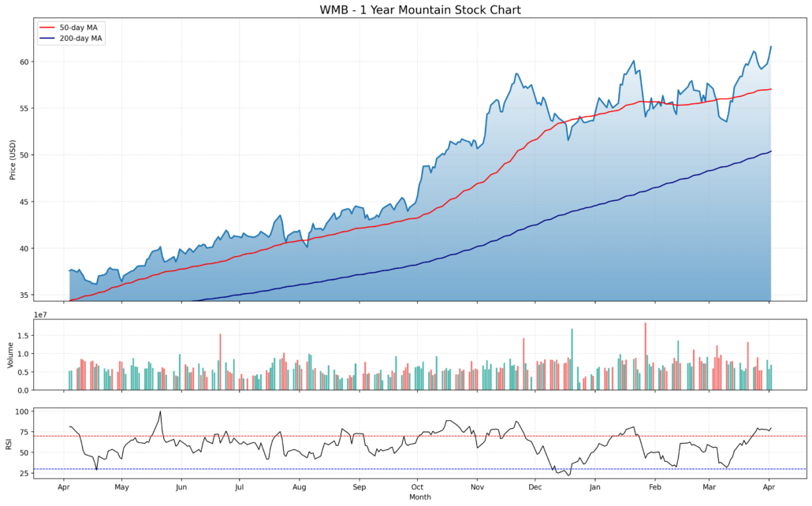Click the "Mar" month tick label
Screen dimensions: 812x506
709,487
